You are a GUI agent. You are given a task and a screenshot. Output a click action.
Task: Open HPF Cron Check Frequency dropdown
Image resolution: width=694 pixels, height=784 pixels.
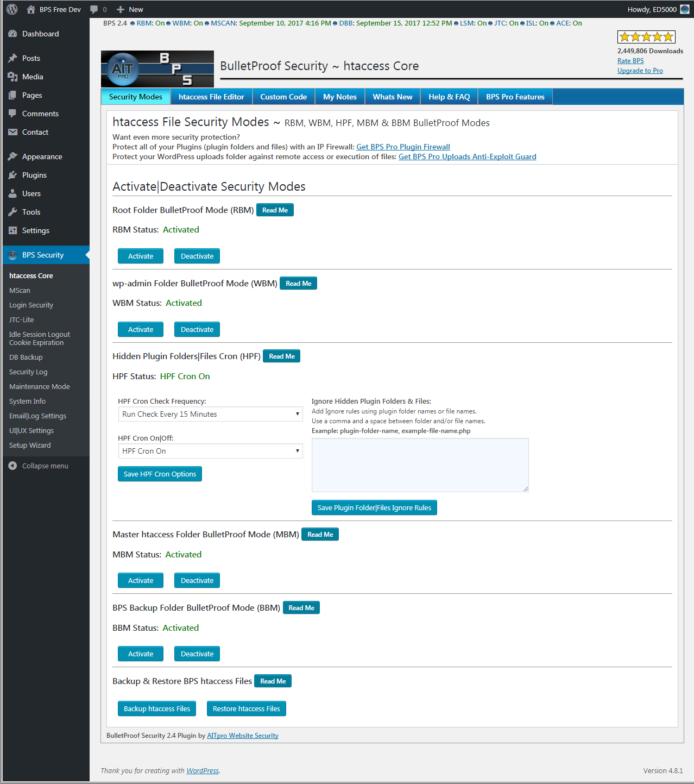coord(210,414)
